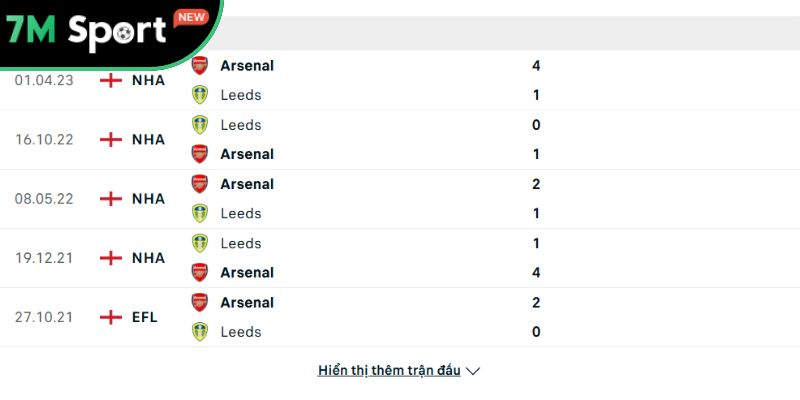This screenshot has height=400, width=800.
Task: Click Arsenal crest in 16.10.22 match
Action: (200, 154)
